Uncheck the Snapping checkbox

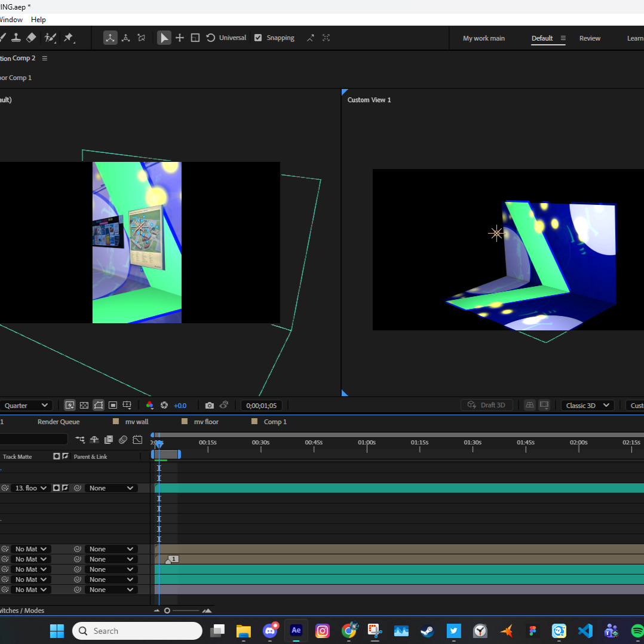pyautogui.click(x=257, y=38)
